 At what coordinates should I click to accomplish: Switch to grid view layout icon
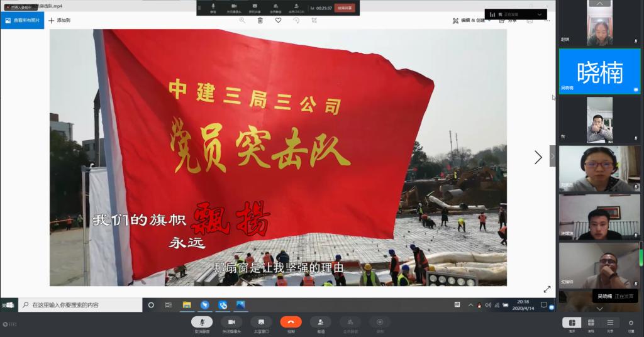591,323
